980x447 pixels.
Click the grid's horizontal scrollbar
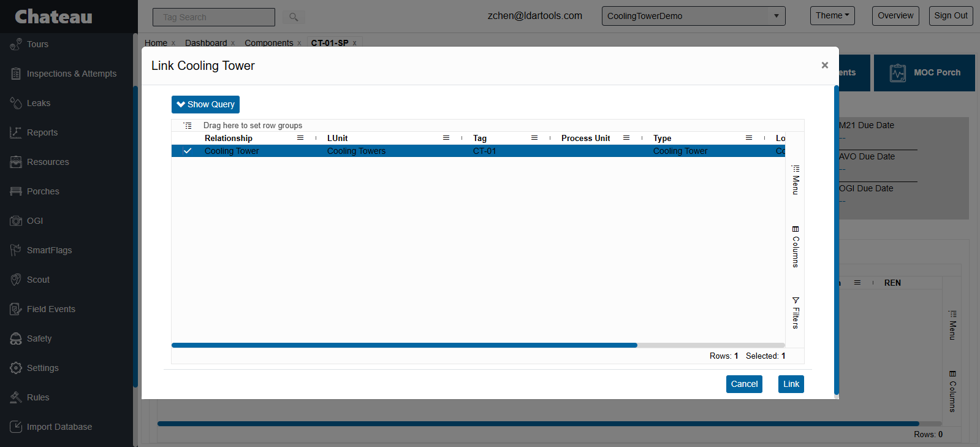405,345
